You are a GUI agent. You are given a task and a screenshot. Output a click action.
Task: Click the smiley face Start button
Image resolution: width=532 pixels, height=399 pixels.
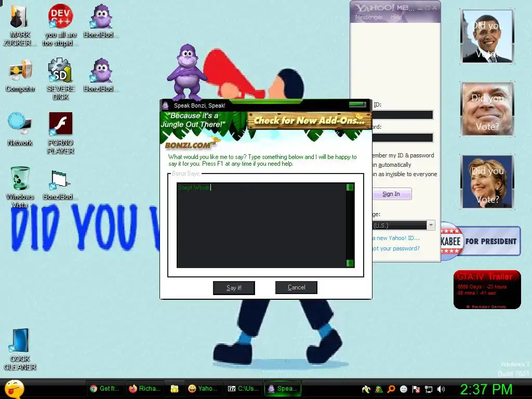tap(14, 389)
